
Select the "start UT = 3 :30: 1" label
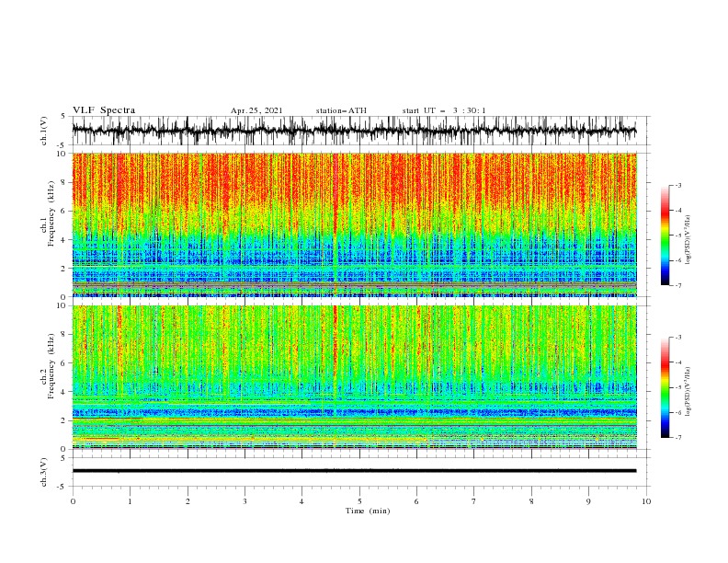tap(444, 110)
